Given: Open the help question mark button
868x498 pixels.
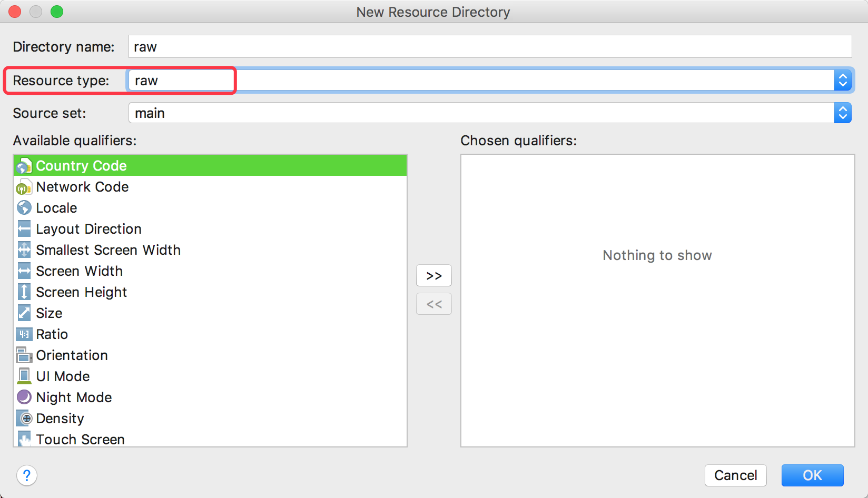Looking at the screenshot, I should 27,475.
